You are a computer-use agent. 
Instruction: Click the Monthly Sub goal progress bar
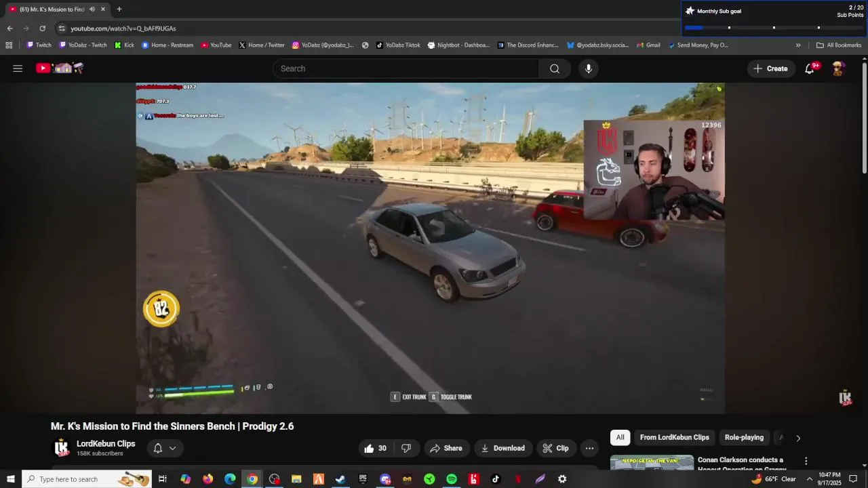(x=774, y=28)
